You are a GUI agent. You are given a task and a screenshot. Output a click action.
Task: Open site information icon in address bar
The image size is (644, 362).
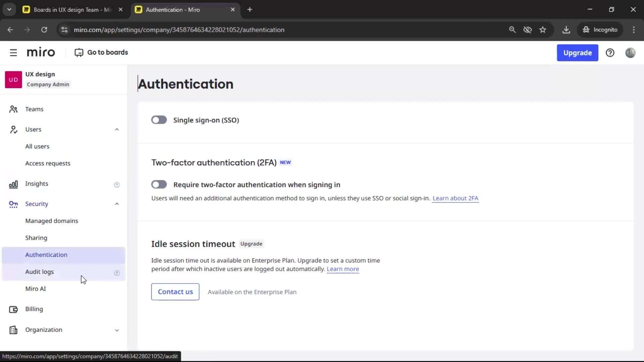[x=64, y=30]
